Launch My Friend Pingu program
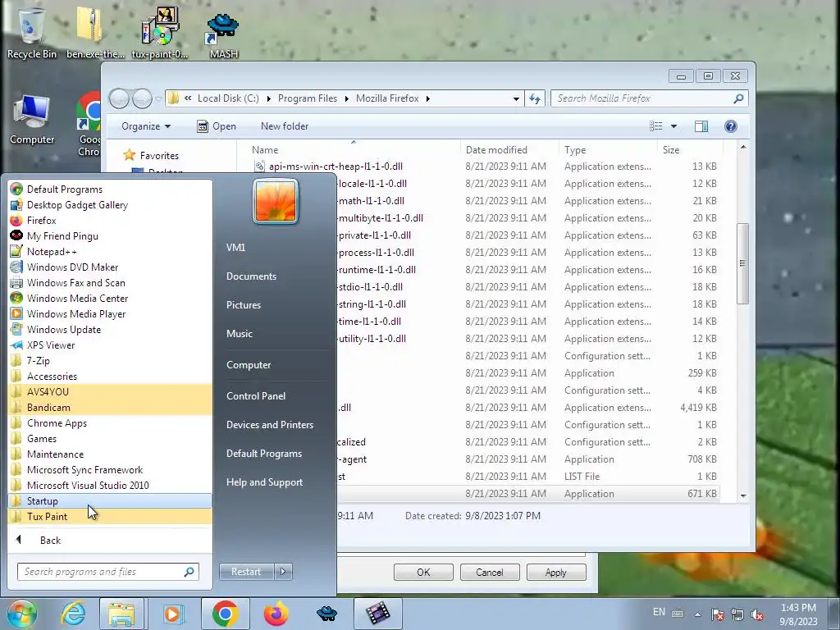840x630 pixels. pyautogui.click(x=110, y=235)
